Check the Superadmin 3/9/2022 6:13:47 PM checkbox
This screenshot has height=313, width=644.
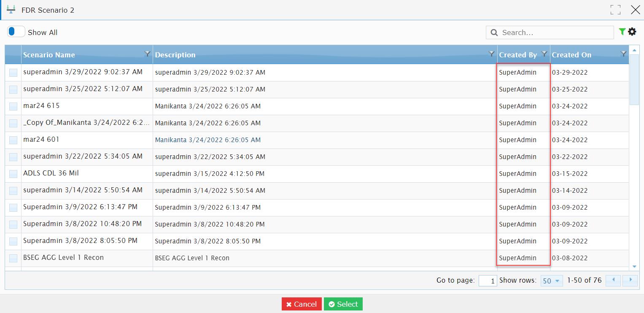coord(13,208)
